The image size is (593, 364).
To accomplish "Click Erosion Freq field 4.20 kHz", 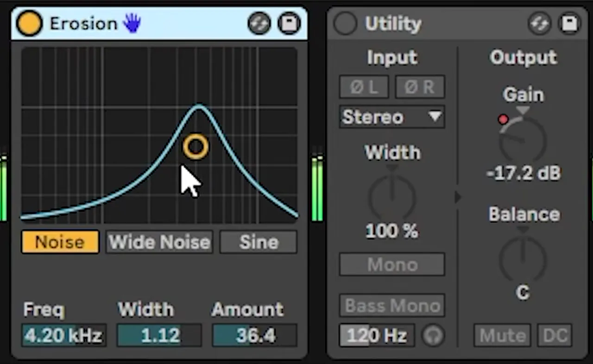I will (x=63, y=335).
